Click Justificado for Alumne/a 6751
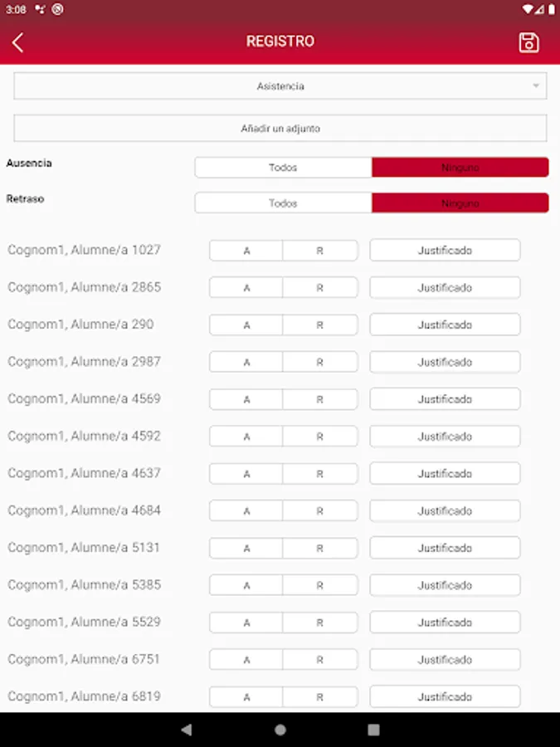Image resolution: width=560 pixels, height=747 pixels. point(445,660)
